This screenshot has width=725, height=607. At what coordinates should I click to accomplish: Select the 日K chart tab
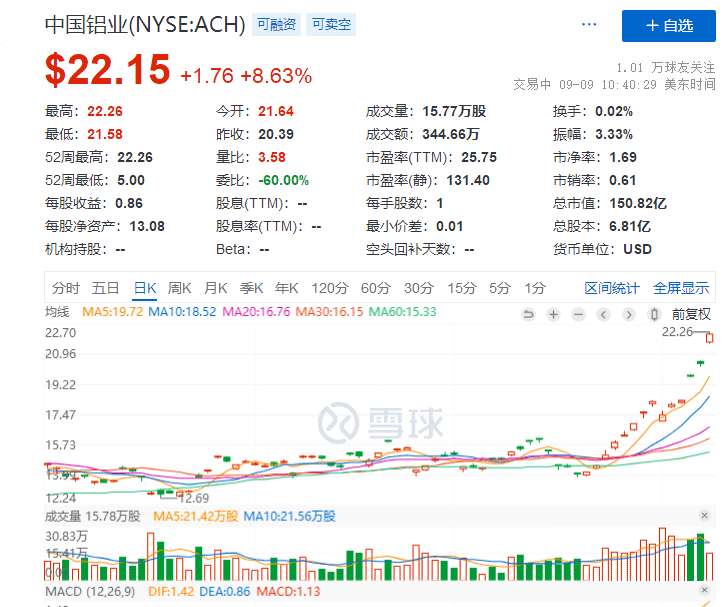[145, 288]
